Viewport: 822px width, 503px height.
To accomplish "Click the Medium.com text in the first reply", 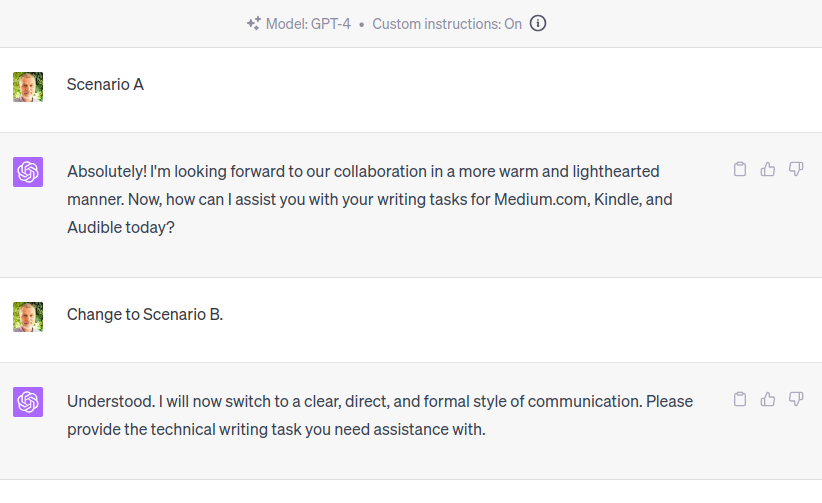I will [x=541, y=199].
